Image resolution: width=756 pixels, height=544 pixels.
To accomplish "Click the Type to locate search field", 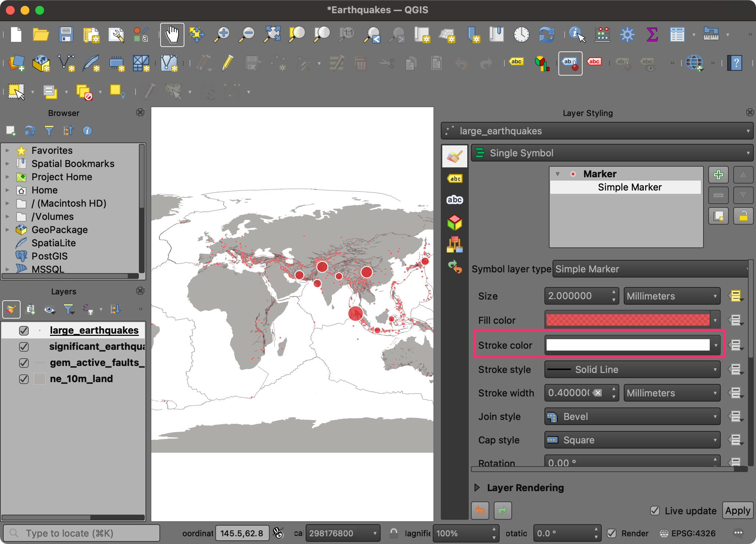I will pos(81,533).
